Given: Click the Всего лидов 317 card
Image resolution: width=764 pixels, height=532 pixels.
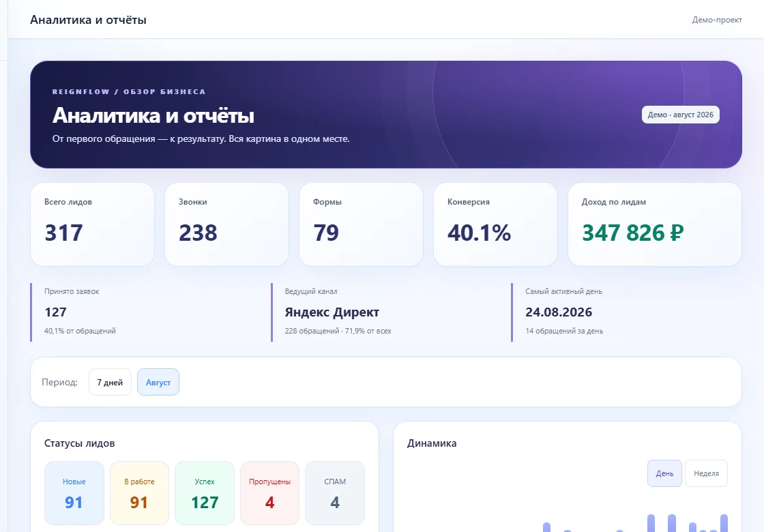Looking at the screenshot, I should 93,224.
